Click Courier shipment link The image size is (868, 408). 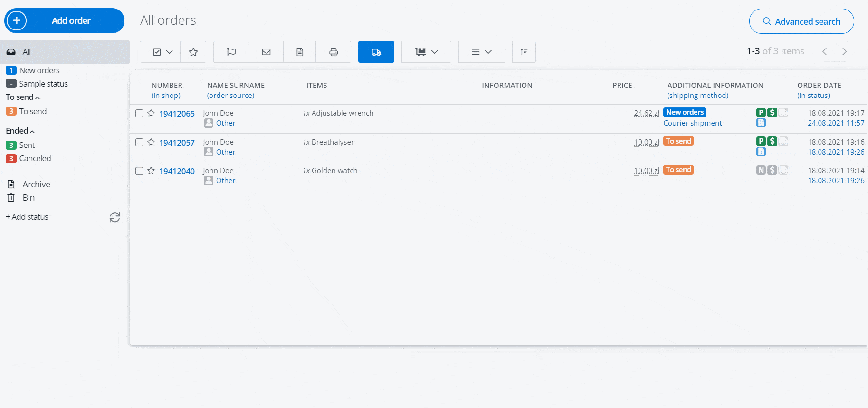click(x=693, y=123)
